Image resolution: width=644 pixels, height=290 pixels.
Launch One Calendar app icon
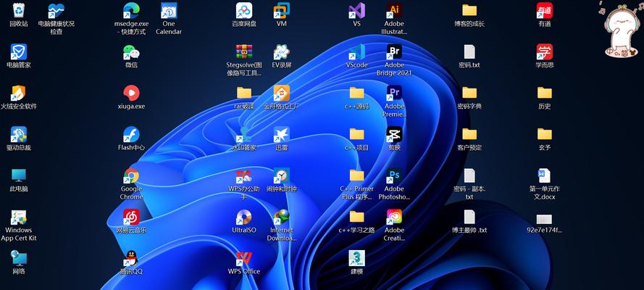pyautogui.click(x=169, y=11)
